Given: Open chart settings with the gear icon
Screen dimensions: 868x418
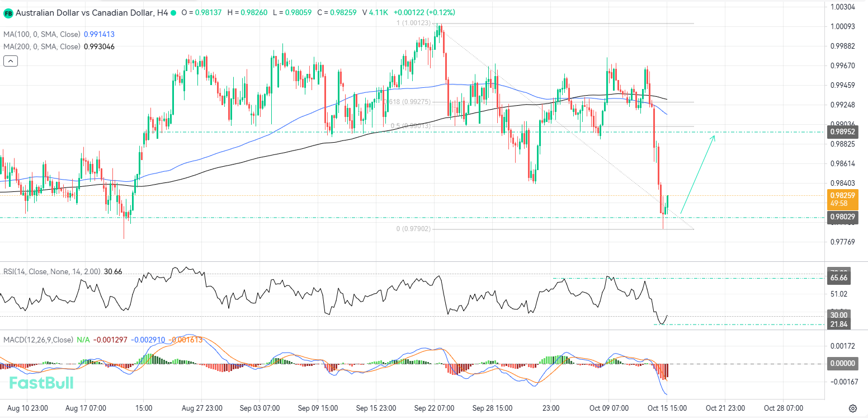Looking at the screenshot, I should point(853,408).
